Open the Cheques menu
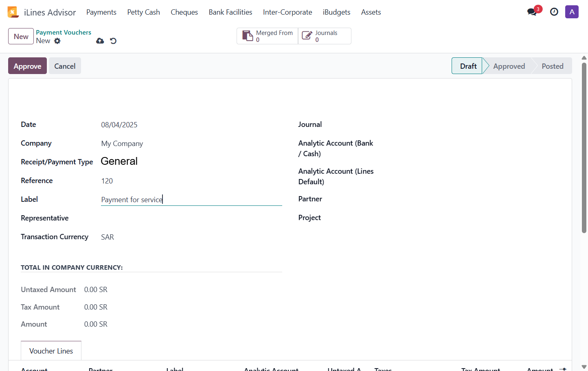 pos(184,12)
